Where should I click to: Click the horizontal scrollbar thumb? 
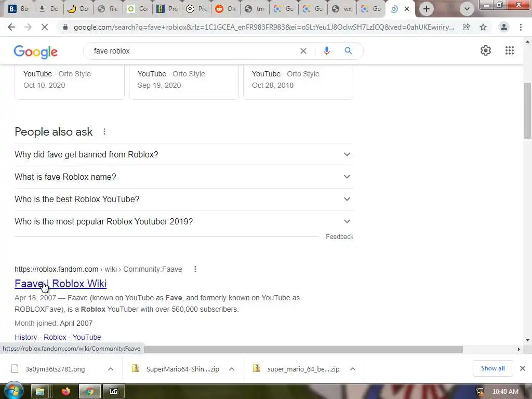click(x=303, y=350)
